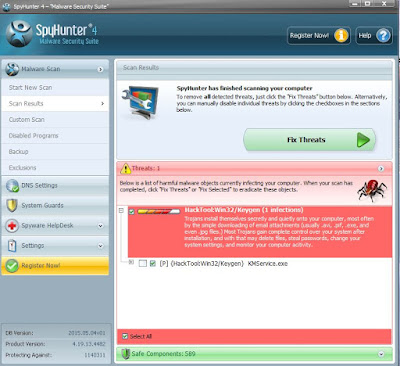Open DNS Settings section
The width and height of the screenshot is (400, 366).
pos(55,186)
